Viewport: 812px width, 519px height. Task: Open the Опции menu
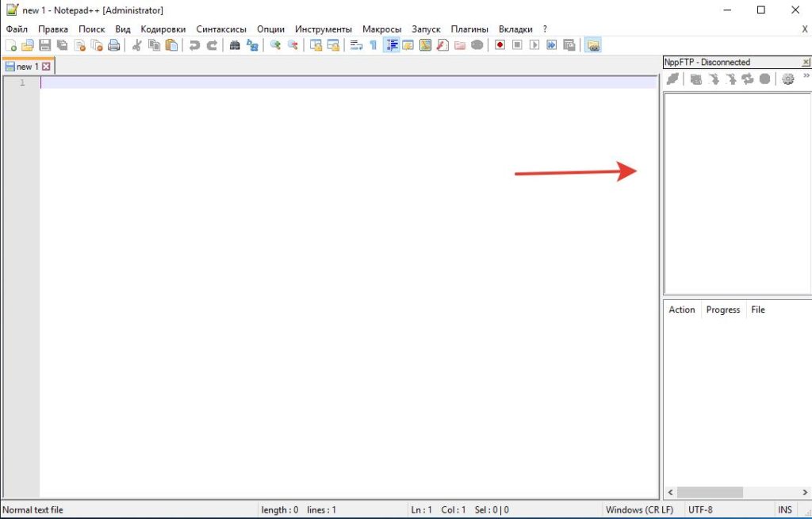(271, 29)
